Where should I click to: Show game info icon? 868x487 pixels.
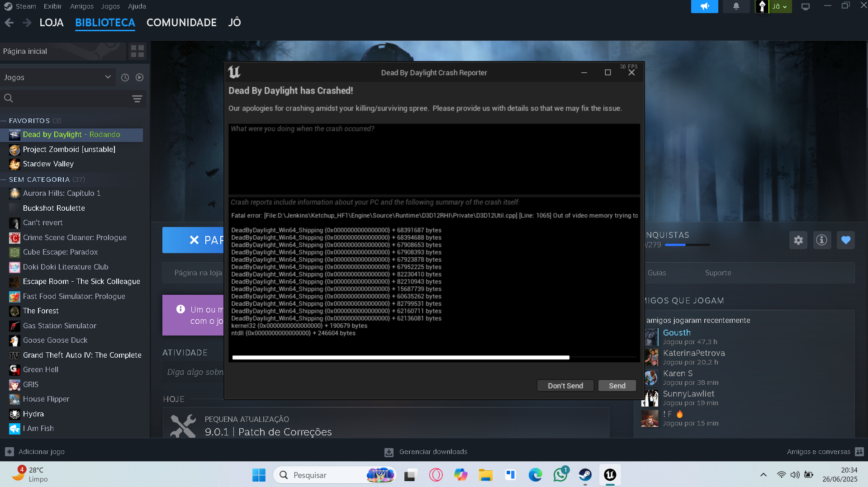[x=822, y=240]
